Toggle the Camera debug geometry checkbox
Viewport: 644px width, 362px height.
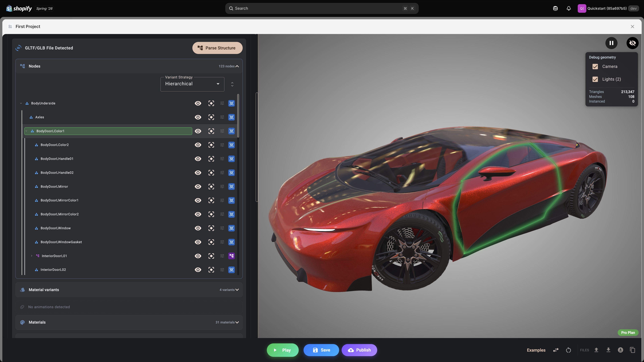point(595,67)
